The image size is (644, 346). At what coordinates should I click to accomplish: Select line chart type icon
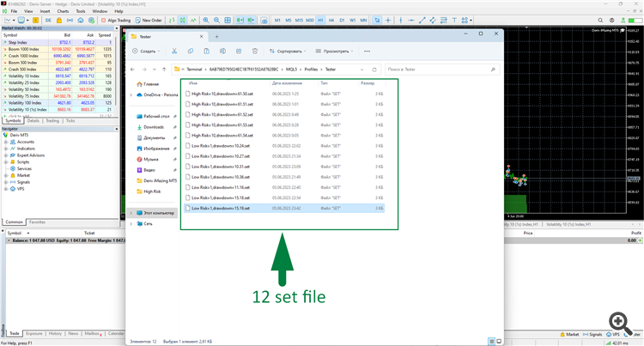[193, 20]
